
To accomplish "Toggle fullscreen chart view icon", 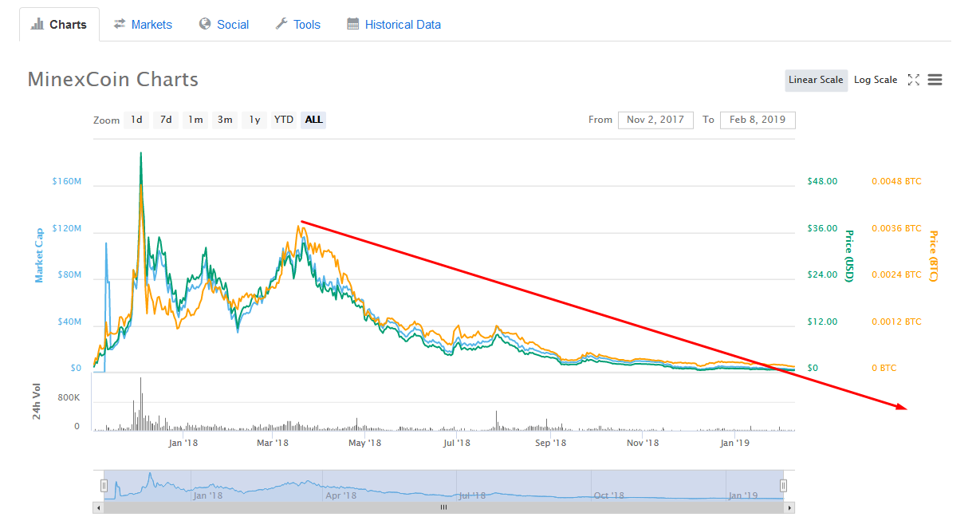I will click(914, 80).
